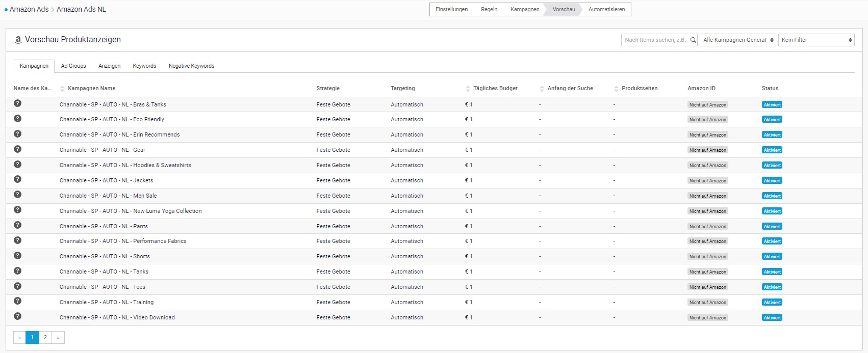Viewport: 868px width, 353px height.
Task: Open the Keywords tab
Action: [x=144, y=66]
